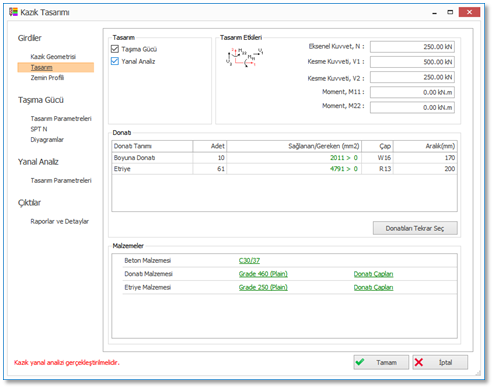The width and height of the screenshot is (494, 389).
Task: Open Kazık Geometrisi in the sidebar
Action: click(x=53, y=57)
